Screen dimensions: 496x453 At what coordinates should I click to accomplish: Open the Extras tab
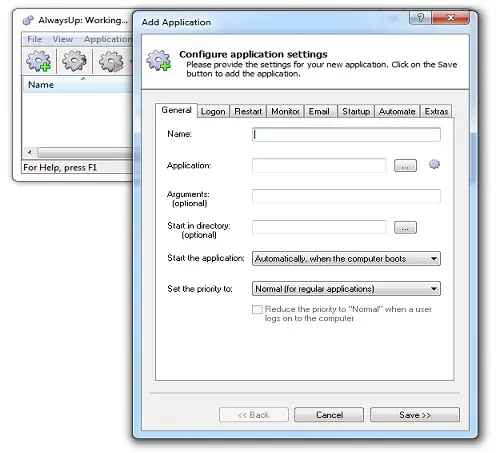(436, 111)
